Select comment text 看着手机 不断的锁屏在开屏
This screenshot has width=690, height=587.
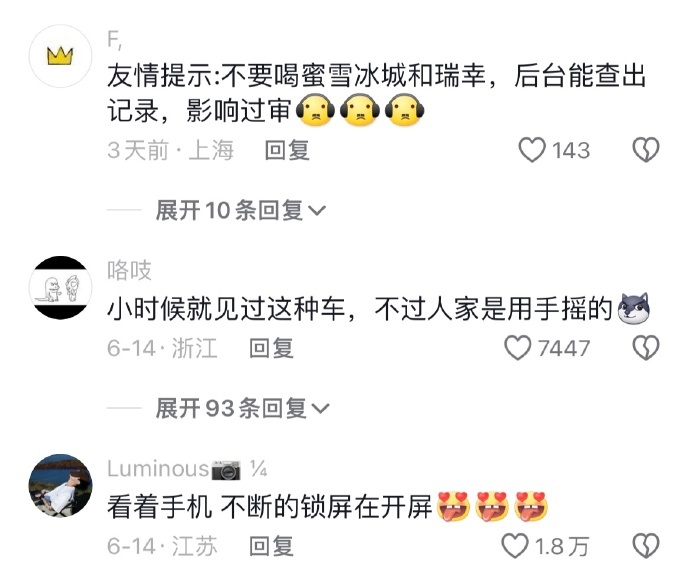(270, 506)
